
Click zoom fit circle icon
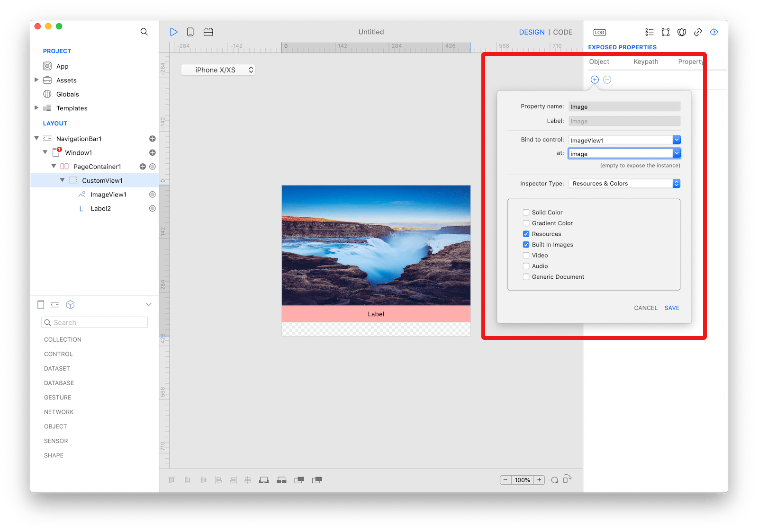554,480
